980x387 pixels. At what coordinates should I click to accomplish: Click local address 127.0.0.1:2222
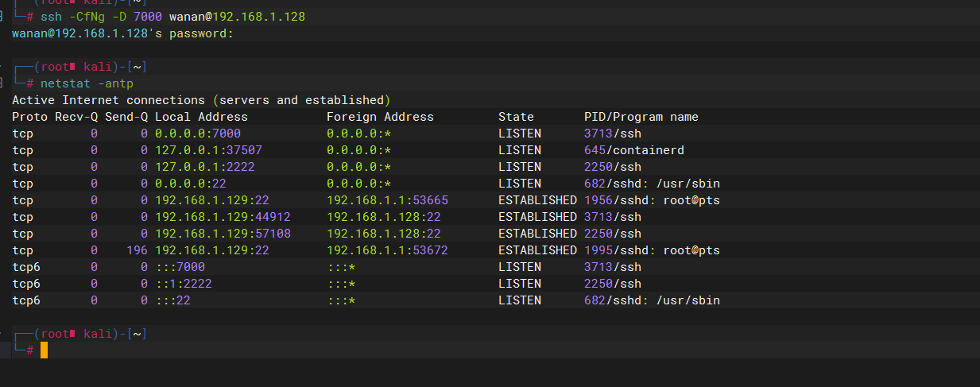[x=205, y=167]
